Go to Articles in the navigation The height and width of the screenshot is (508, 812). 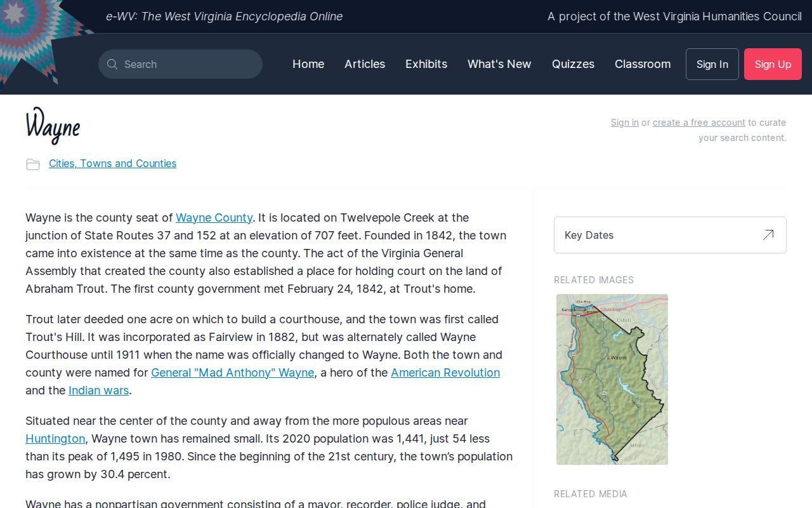tap(365, 64)
